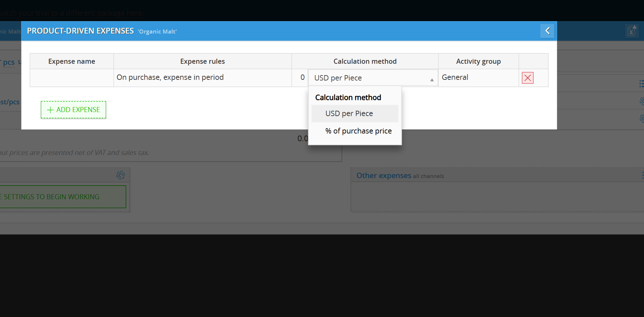Viewport: 644px width, 317px height.
Task: Click the Settings to Begin Working button
Action: coord(60,197)
